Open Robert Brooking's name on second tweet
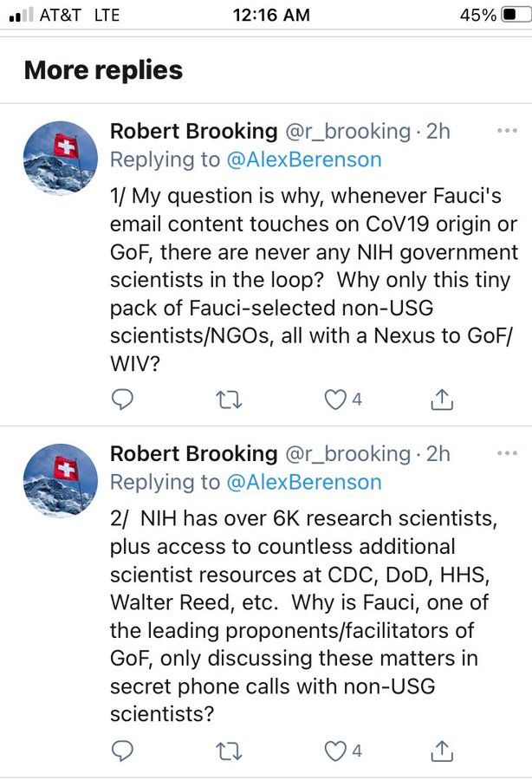532x780 pixels. (x=193, y=453)
